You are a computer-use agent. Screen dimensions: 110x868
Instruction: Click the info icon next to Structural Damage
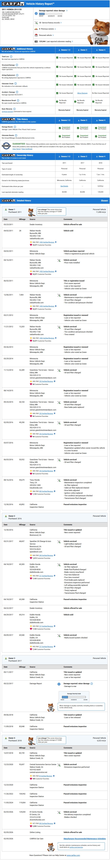pos(17,65)
